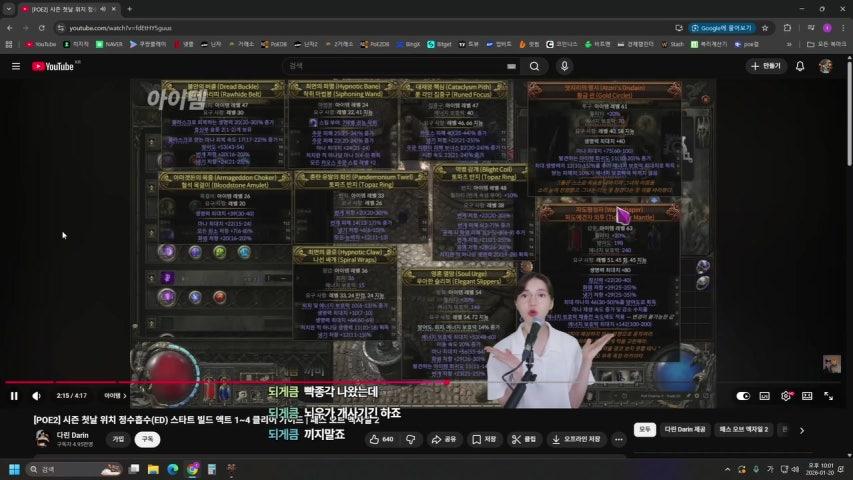Toggle the autoplay switch in the player

click(743, 396)
